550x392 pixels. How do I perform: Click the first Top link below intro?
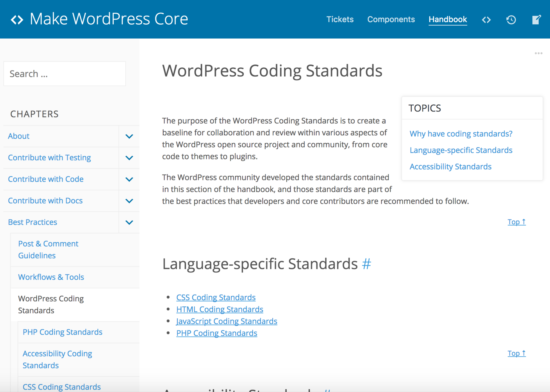517,222
